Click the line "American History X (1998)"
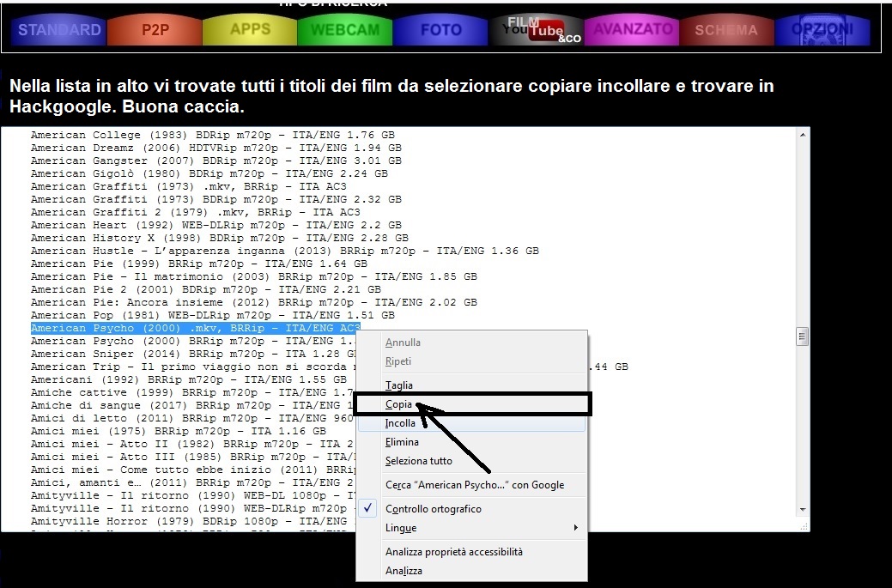892x588 pixels. click(220, 239)
